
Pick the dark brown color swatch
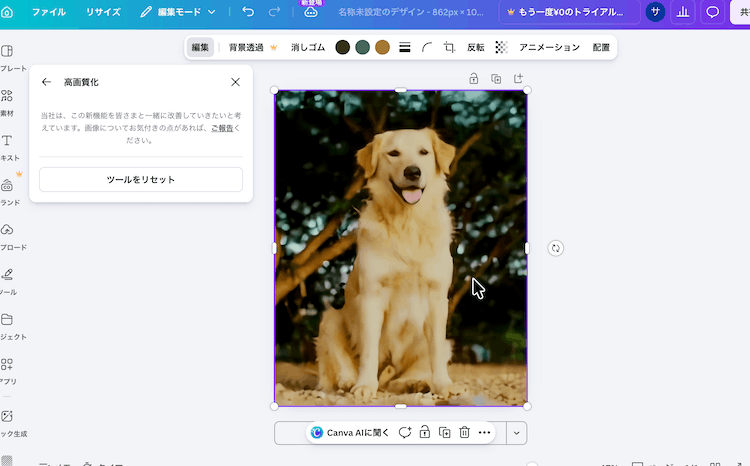342,47
